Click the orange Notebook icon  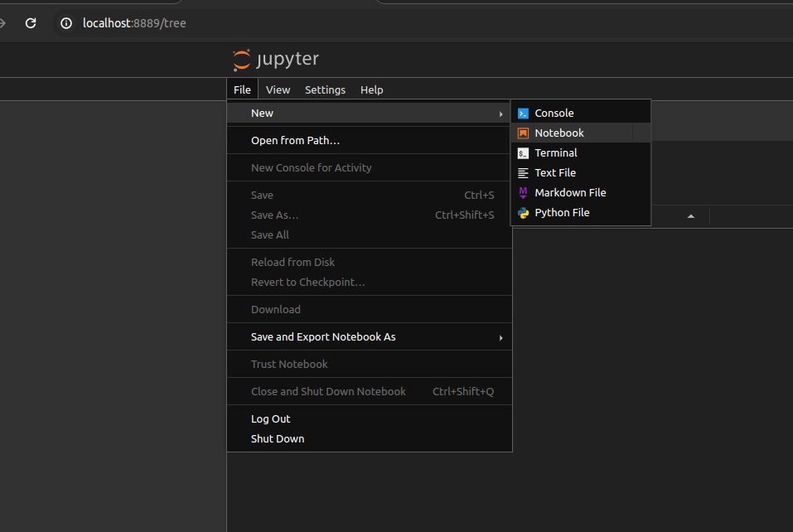tap(523, 133)
